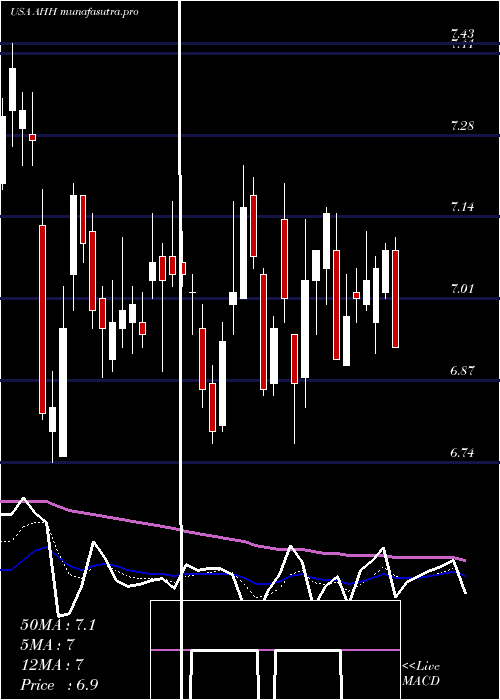
Task: Click the 'USA AHH munafasutra.pro' chart title
Action: pyautogui.click(x=75, y=12)
